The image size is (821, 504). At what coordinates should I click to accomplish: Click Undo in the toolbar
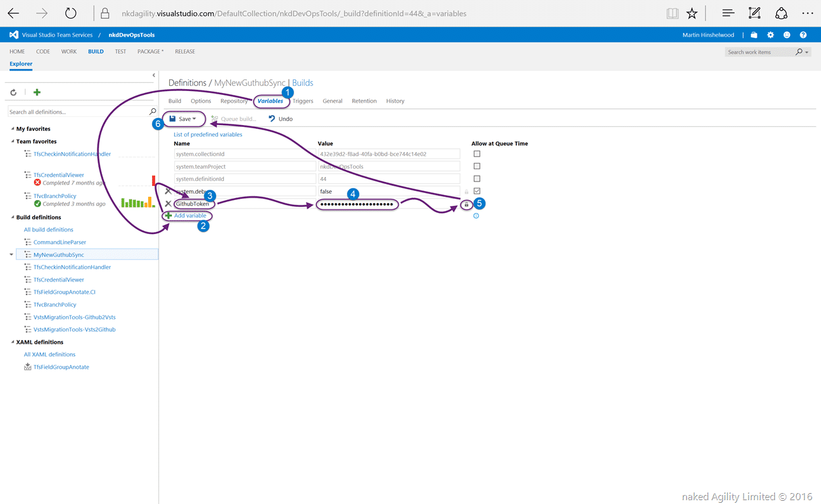tap(281, 119)
